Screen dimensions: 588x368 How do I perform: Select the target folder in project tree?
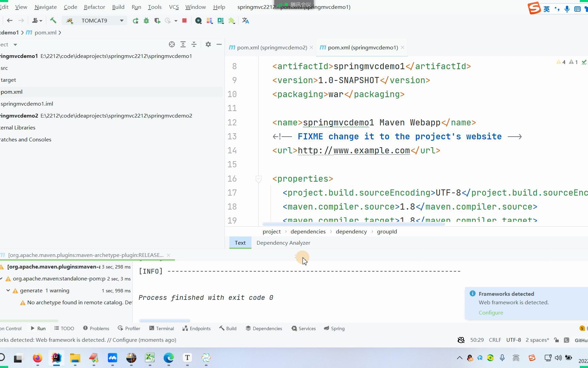point(9,80)
